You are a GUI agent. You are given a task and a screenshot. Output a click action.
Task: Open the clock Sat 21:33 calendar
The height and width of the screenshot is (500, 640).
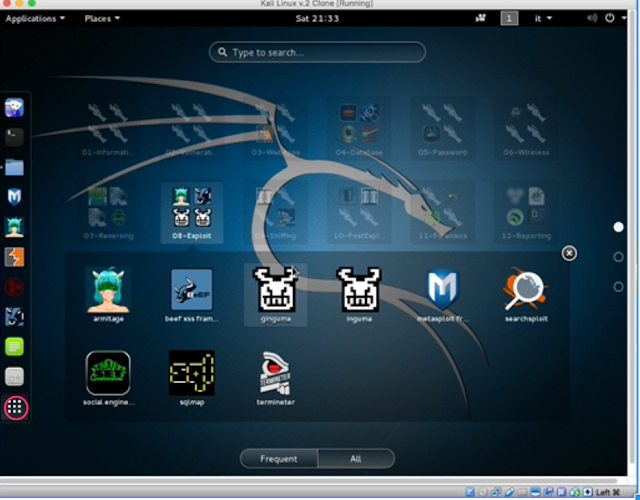tap(317, 18)
